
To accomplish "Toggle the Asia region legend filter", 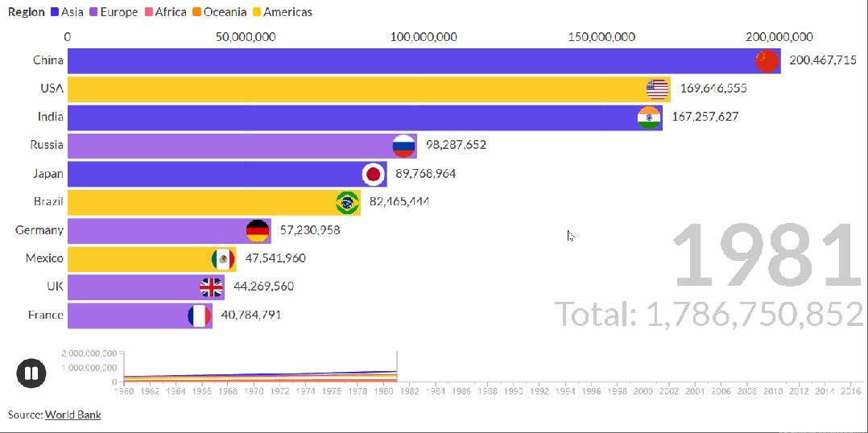I will [x=66, y=12].
